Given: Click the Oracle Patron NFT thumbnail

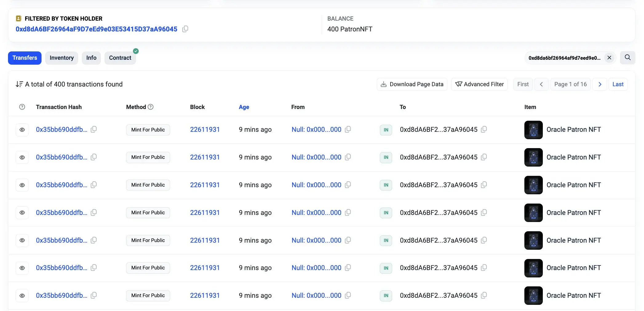Looking at the screenshot, I should coord(533,130).
